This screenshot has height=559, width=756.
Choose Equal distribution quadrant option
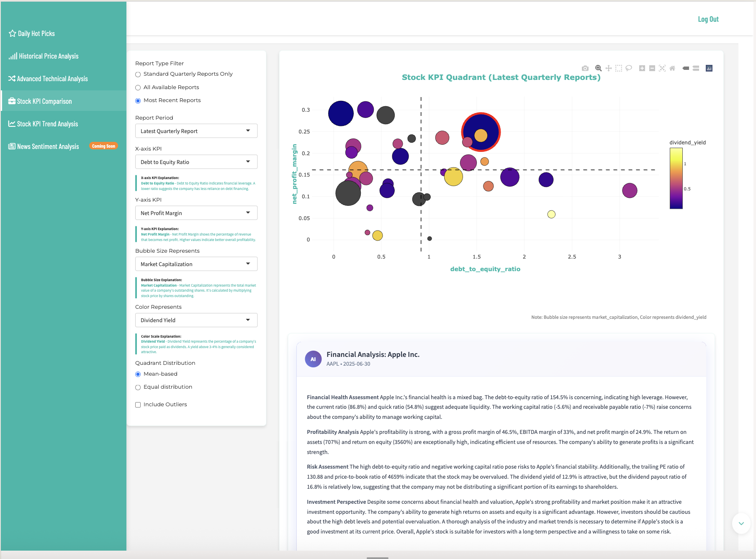point(138,387)
